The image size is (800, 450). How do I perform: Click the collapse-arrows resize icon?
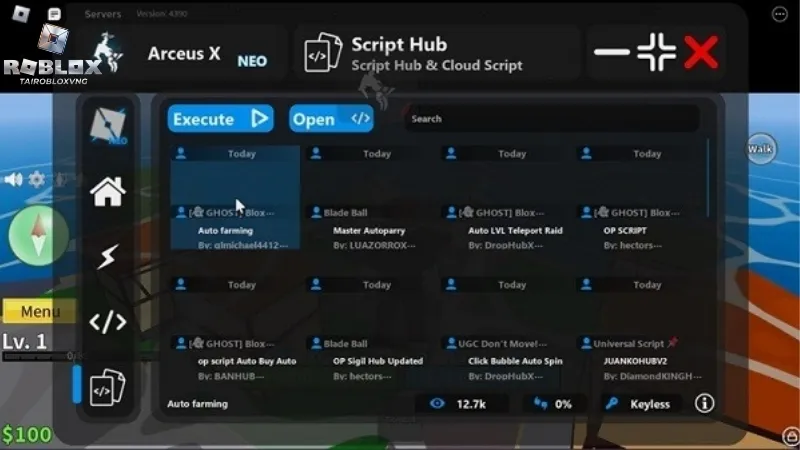pyautogui.click(x=657, y=52)
